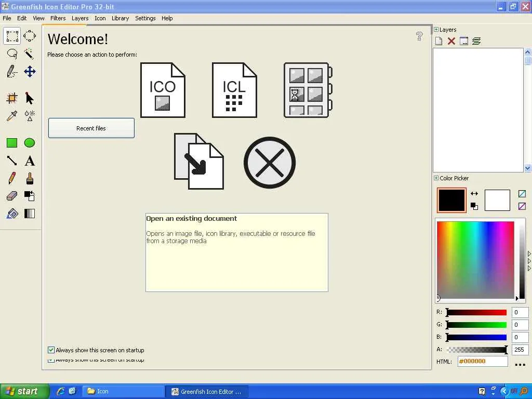Collapse the Layers panel

tap(436, 30)
